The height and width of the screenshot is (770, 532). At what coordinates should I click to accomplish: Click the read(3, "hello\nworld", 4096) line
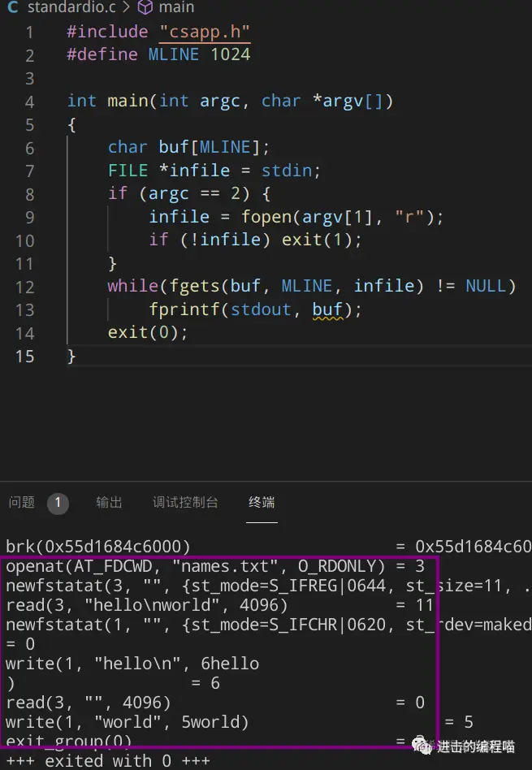coord(219,605)
